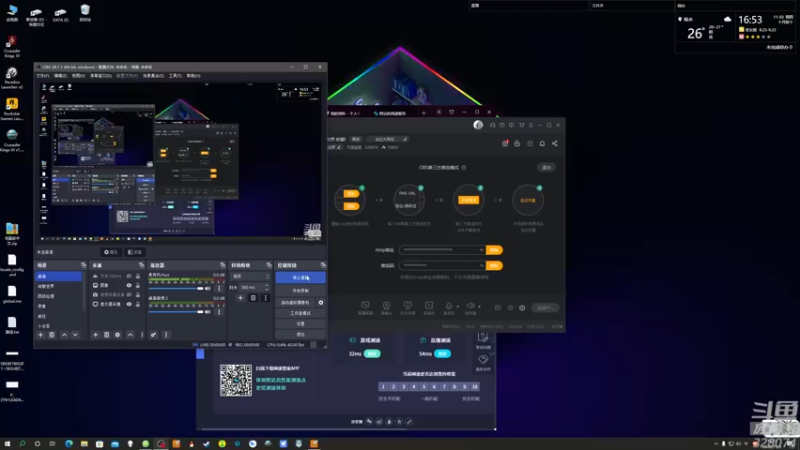
Task: Copy the rtmp address with orange button
Action: (494, 250)
